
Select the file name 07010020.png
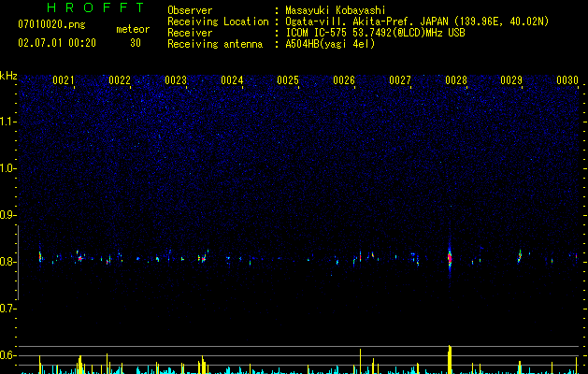pos(51,25)
